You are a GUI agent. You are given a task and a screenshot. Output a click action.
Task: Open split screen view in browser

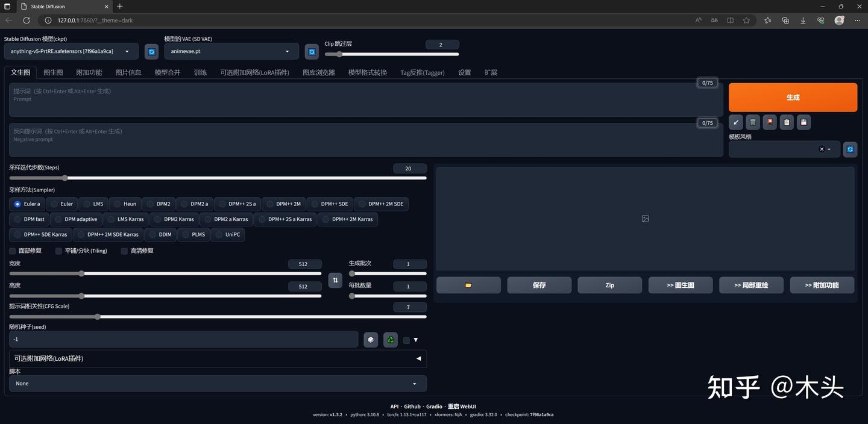[x=730, y=20]
